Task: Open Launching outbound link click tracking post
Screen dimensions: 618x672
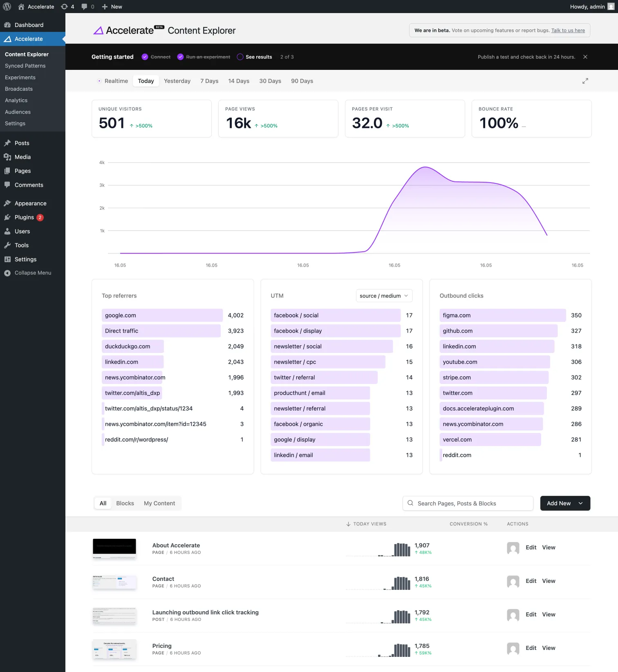Action: pyautogui.click(x=205, y=612)
